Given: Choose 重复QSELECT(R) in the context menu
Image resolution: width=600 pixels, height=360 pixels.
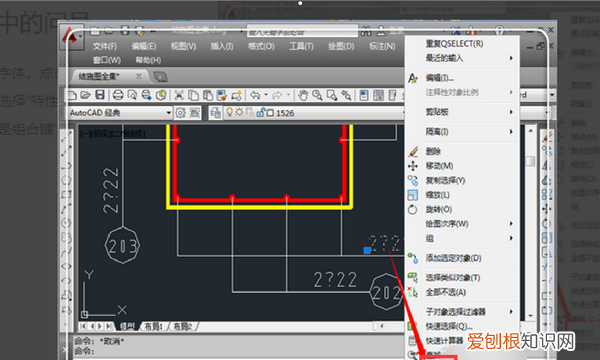Looking at the screenshot, I should 455,44.
